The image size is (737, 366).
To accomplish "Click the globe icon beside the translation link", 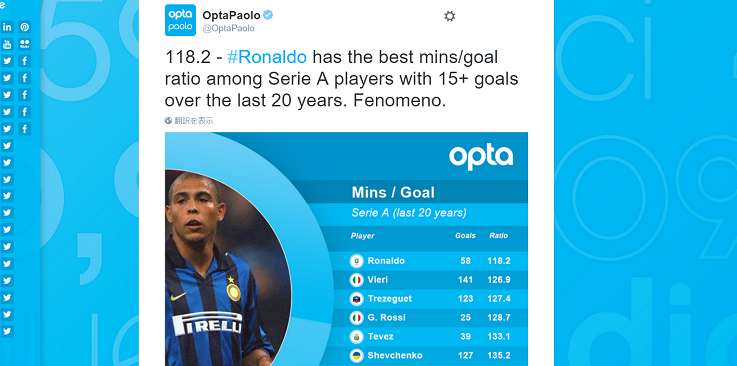I will tap(168, 121).
